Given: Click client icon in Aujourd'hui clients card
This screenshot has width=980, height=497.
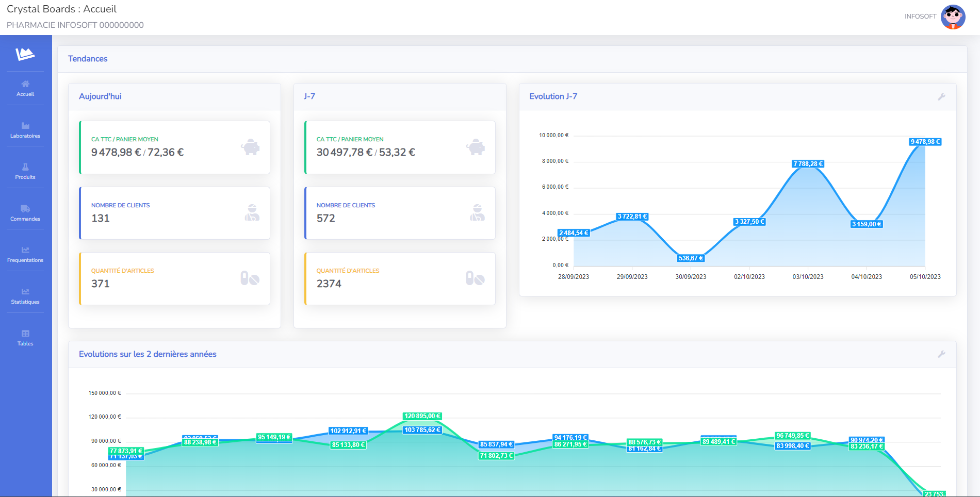Looking at the screenshot, I should [x=252, y=213].
